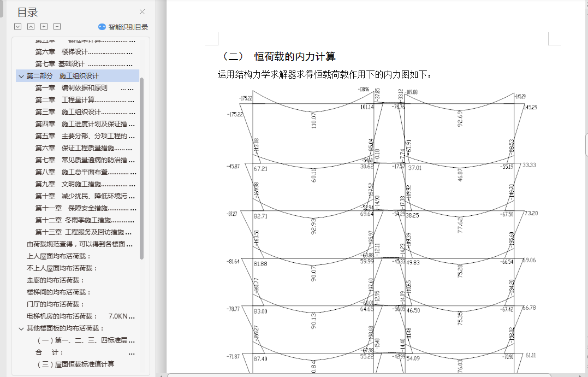Viewport: 588px width, 377px height.
Task: Go to 第十二章 冬雨季施工措施
Action: [x=85, y=220]
